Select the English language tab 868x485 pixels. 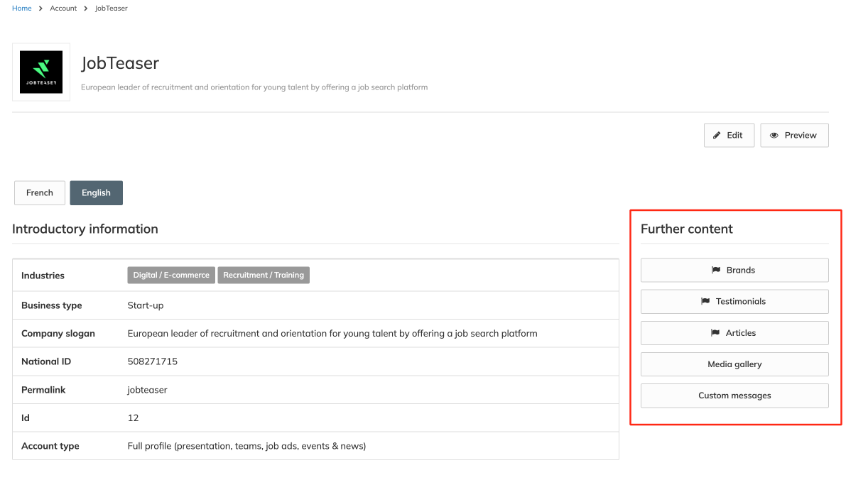coord(96,193)
